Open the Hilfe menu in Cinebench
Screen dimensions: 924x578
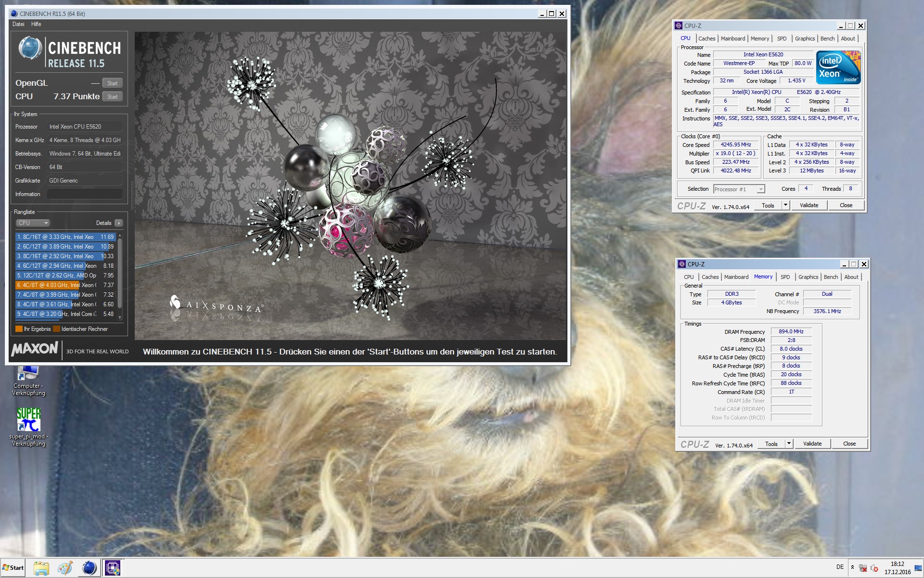[x=36, y=24]
